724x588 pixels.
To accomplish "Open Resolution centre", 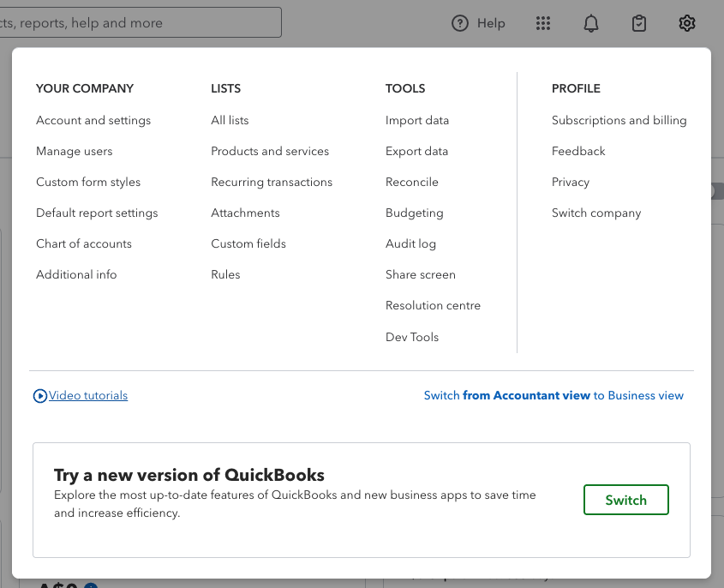I will click(433, 305).
